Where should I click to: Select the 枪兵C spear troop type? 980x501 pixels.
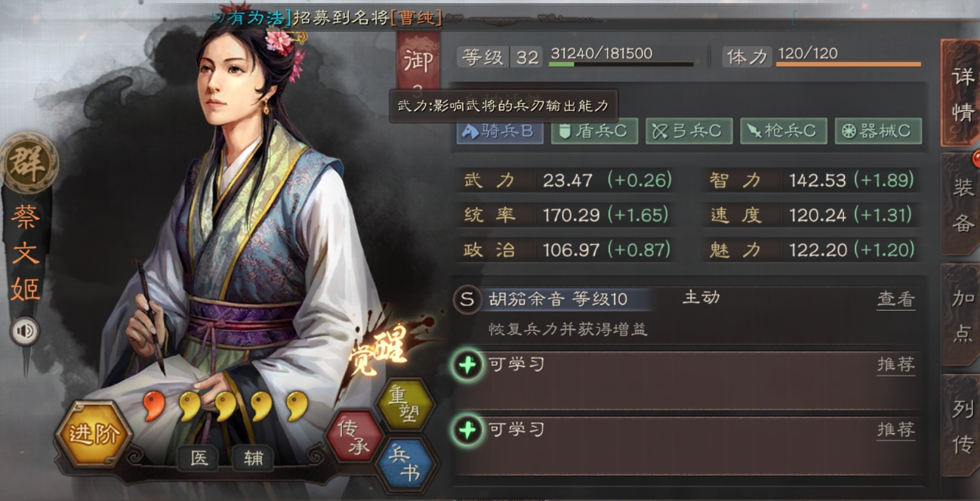coord(784,131)
